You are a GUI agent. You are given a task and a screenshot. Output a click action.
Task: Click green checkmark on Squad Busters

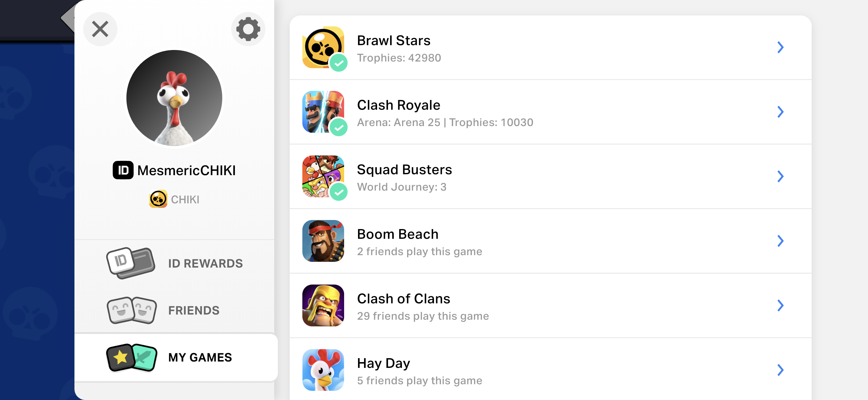point(338,192)
